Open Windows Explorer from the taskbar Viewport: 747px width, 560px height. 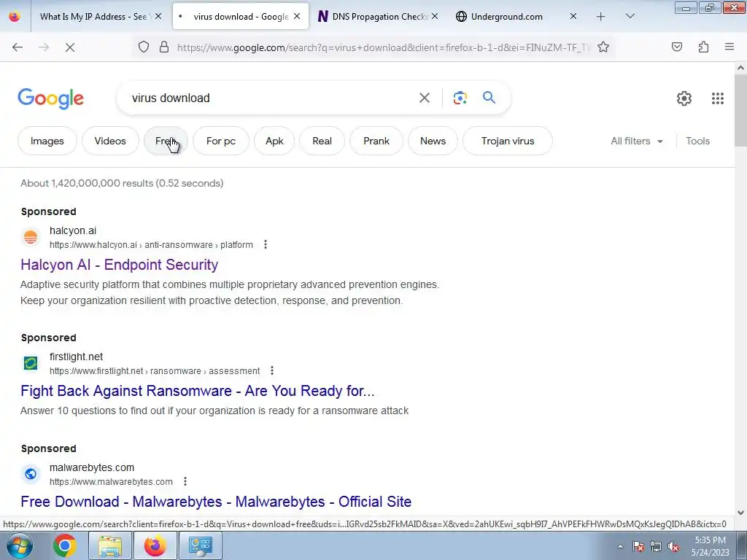point(110,545)
